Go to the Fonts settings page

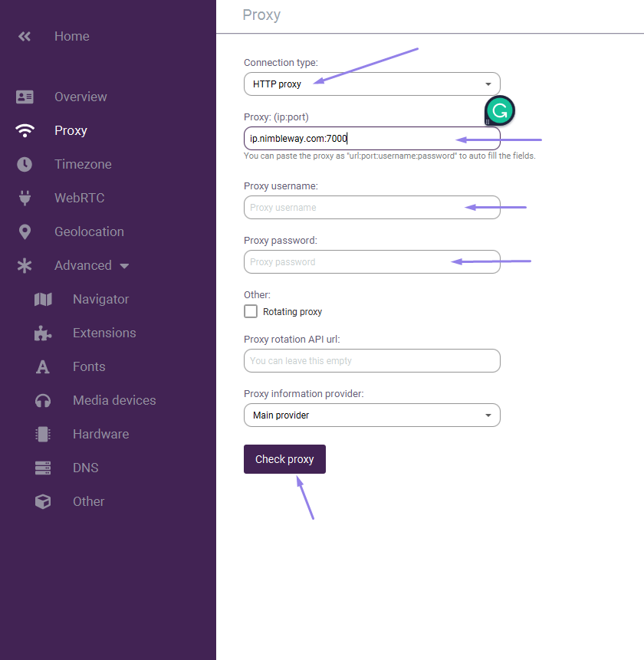(x=89, y=366)
